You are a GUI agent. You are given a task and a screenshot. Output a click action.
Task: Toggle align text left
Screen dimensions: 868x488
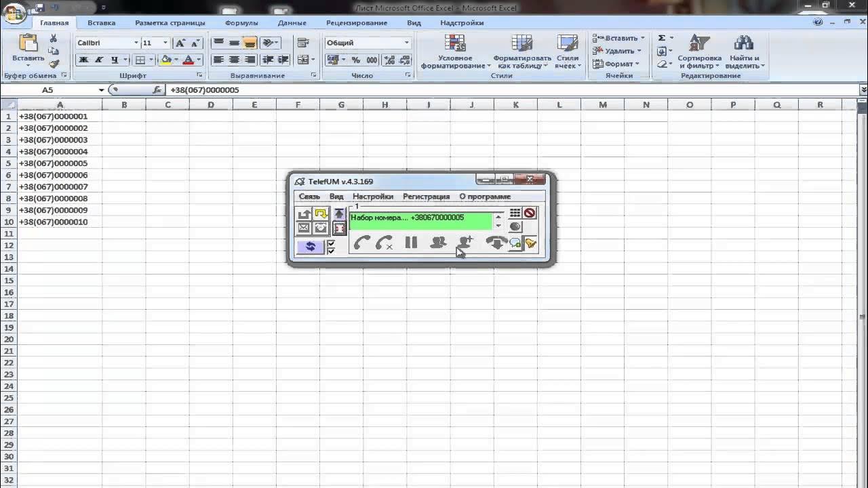click(x=218, y=60)
